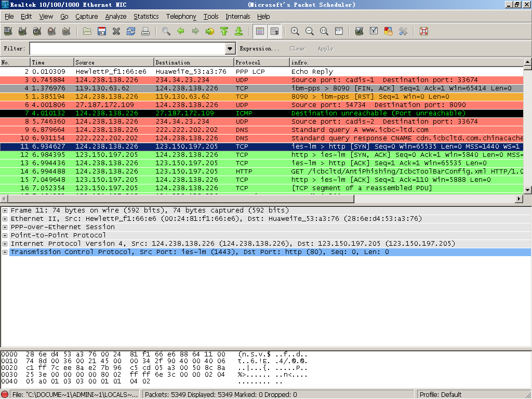Expand Transmission Control Protocol node
This screenshot has width=532, height=399.
[5, 252]
